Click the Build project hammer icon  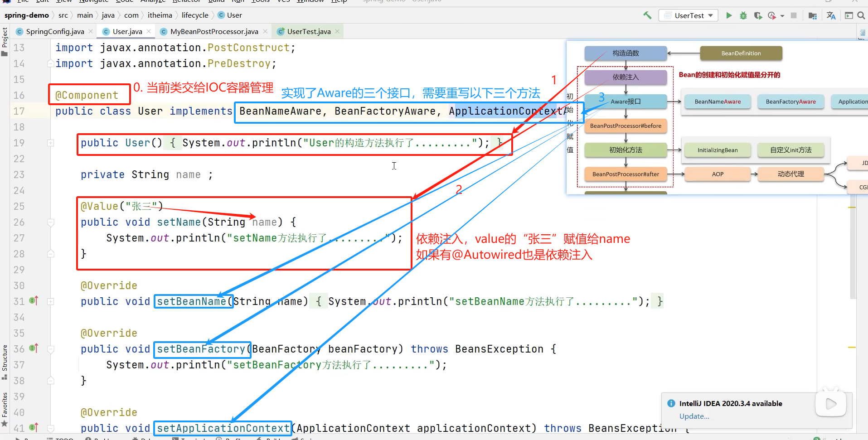[x=647, y=15]
